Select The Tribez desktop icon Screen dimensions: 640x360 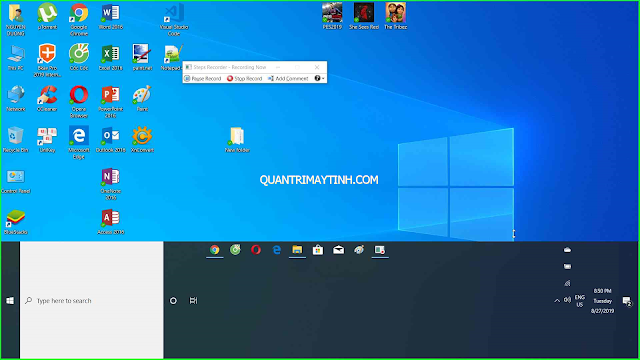396,16
